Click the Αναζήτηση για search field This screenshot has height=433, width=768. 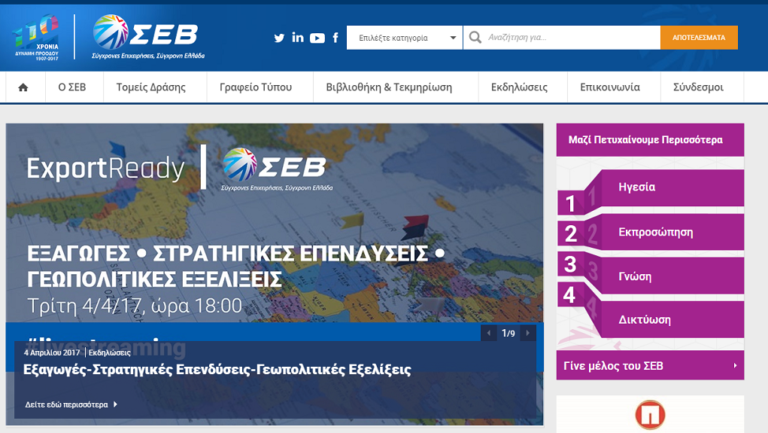(562, 38)
